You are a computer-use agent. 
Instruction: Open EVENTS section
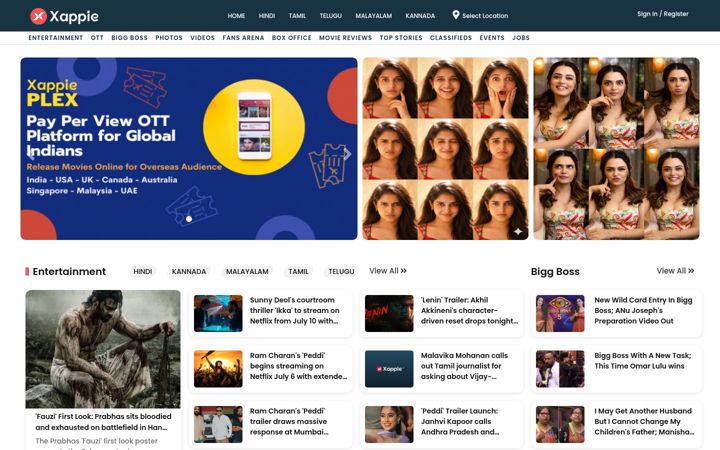pos(492,38)
